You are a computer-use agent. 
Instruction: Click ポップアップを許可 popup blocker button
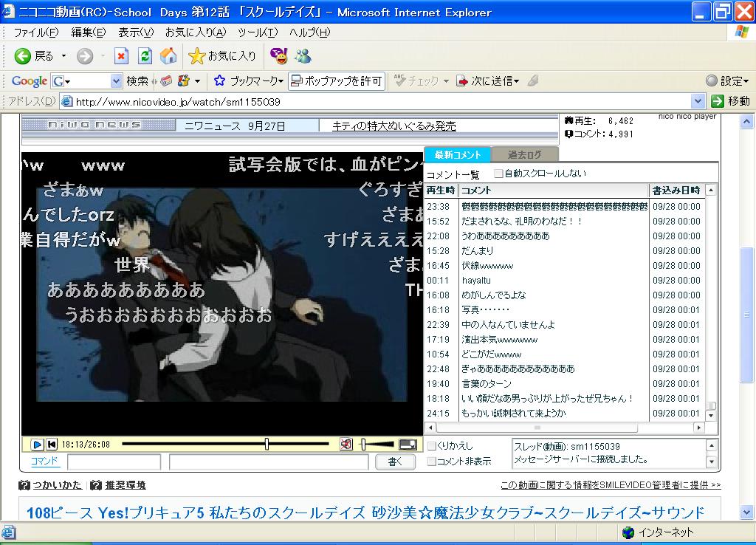pyautogui.click(x=337, y=81)
